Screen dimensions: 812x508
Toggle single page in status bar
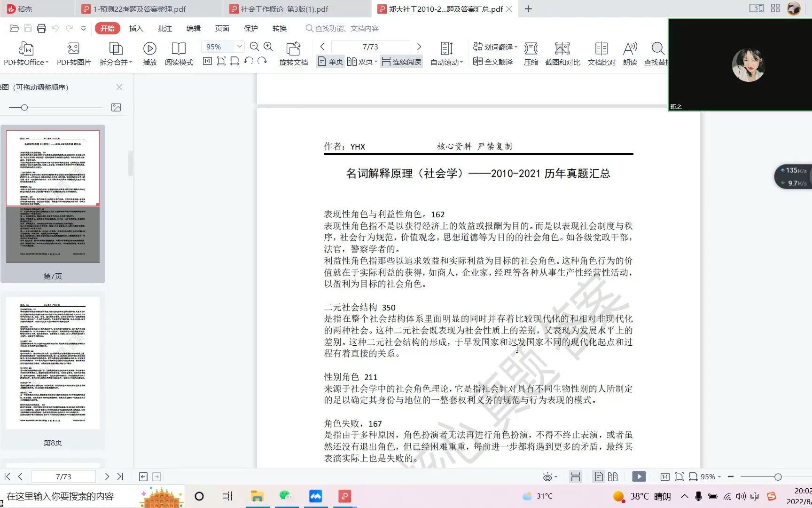pos(599,476)
